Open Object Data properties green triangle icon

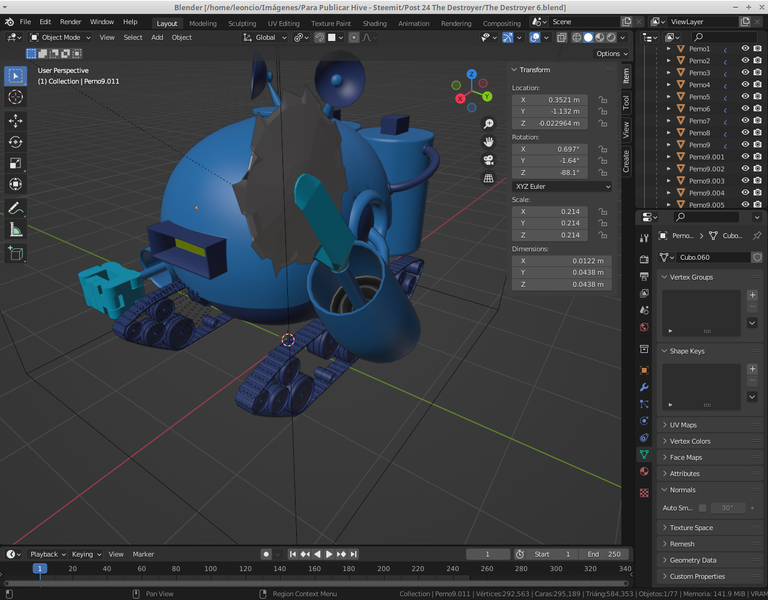(644, 454)
